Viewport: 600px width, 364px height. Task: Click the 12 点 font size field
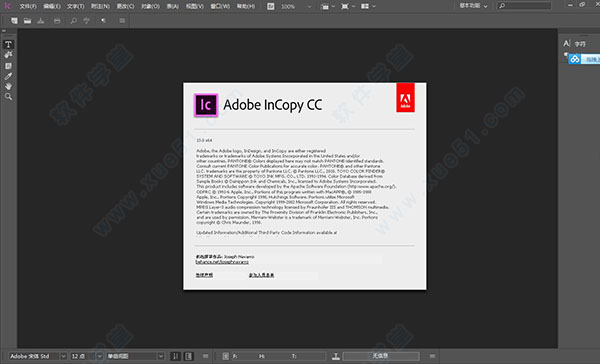click(x=83, y=356)
